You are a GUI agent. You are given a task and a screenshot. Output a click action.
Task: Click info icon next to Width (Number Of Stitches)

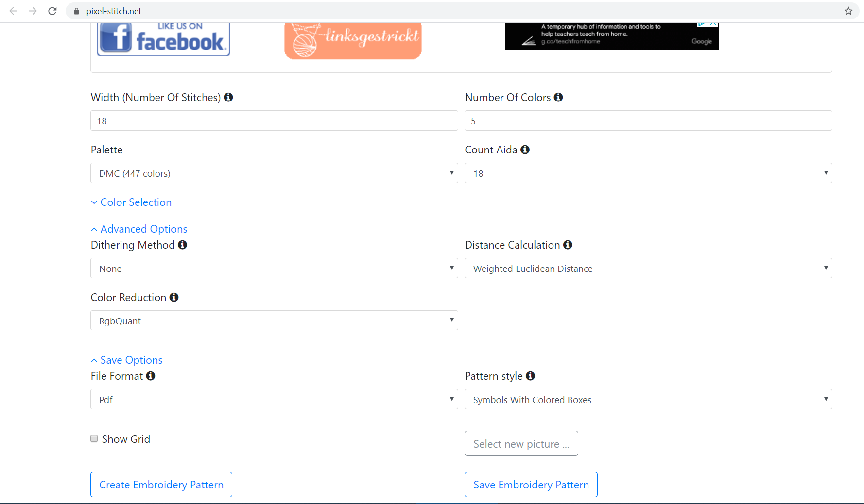tap(228, 97)
